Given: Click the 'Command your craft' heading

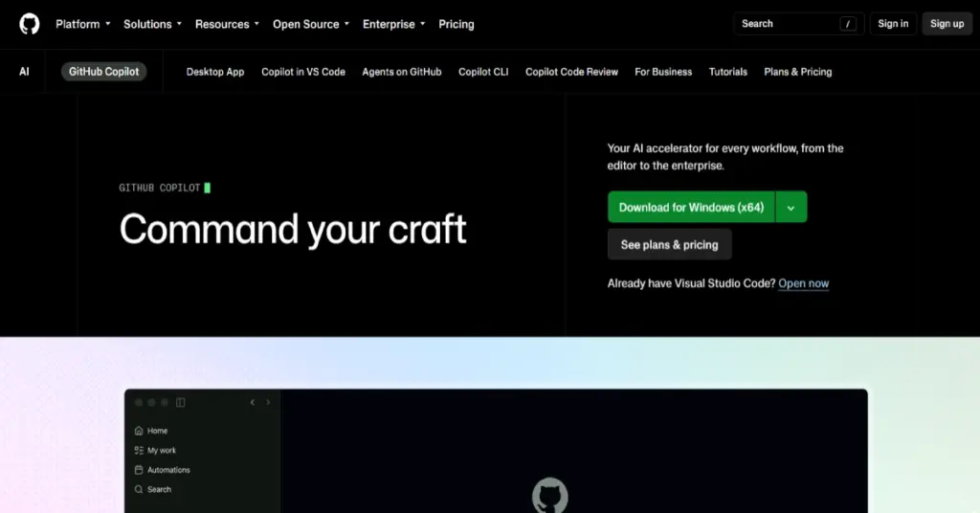Looking at the screenshot, I should pos(293,230).
